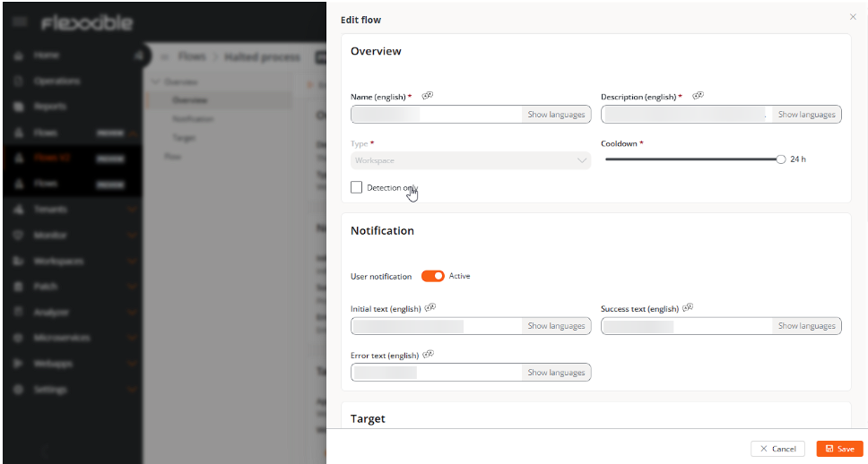Expand the Settings section chevron in sidebar
This screenshot has height=464, width=868.
click(x=133, y=391)
